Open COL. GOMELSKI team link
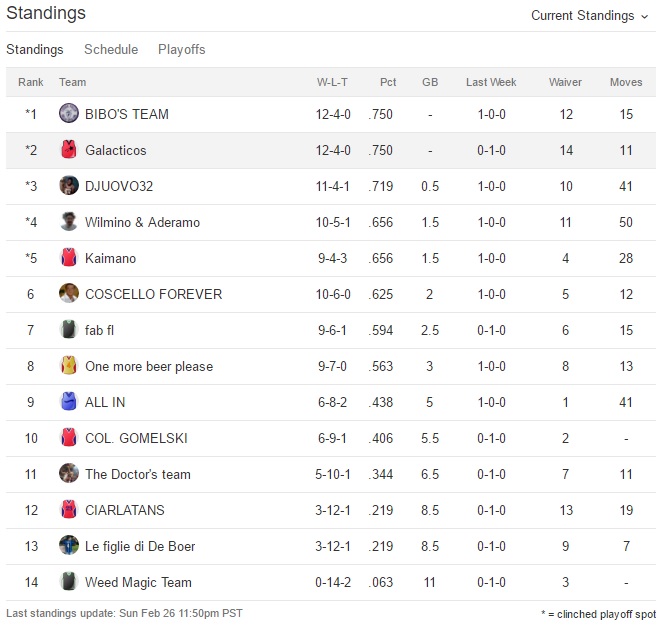This screenshot has width=658, height=633. click(136, 438)
